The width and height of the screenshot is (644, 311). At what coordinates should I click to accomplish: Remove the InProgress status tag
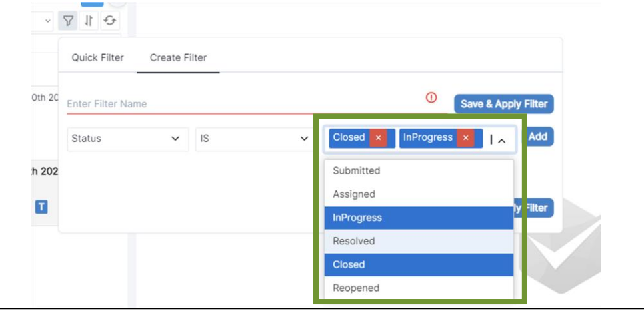tap(465, 138)
